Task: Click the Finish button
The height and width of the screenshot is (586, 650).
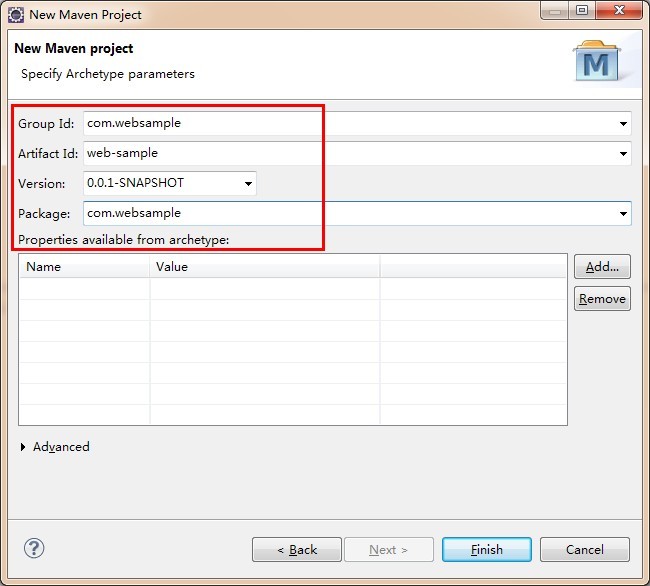Action: click(487, 550)
